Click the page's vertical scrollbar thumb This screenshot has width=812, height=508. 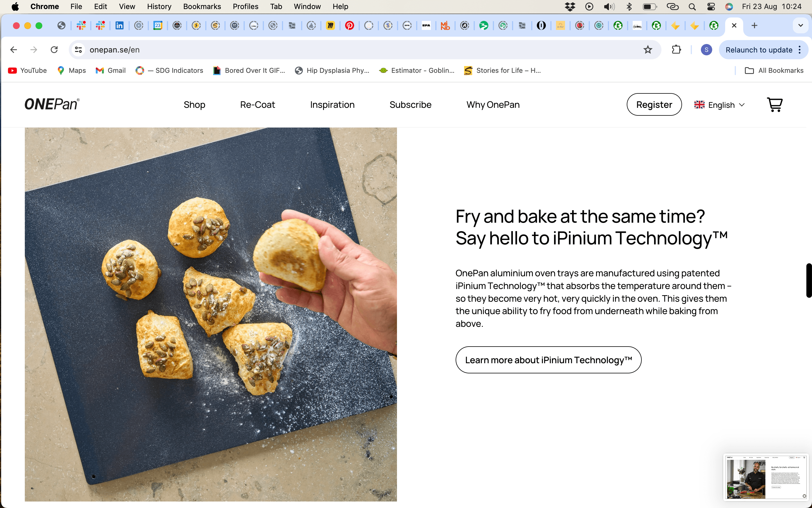[x=809, y=281]
